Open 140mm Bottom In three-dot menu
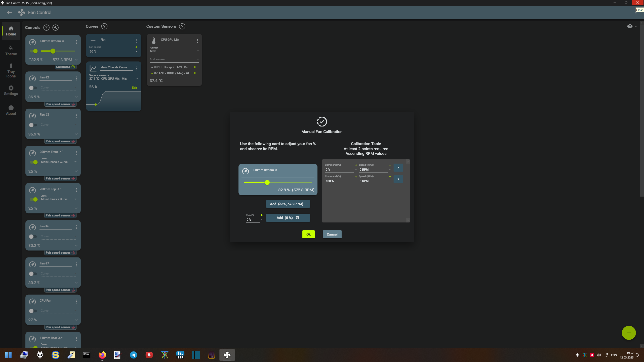 coord(76,42)
